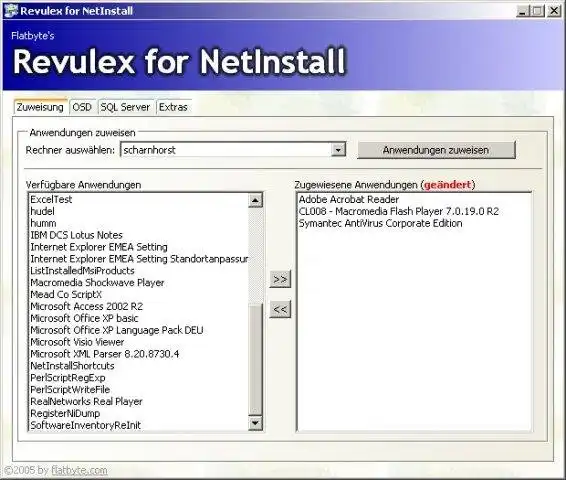Select Macromedia Shockwave Player
Viewport: 566px width, 480px height.
(138, 283)
